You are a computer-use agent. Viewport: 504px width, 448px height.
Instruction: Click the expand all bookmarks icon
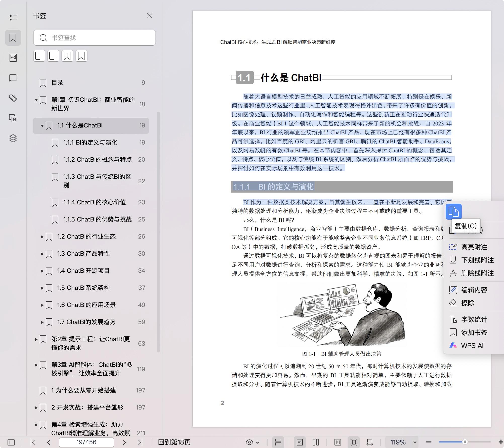39,56
